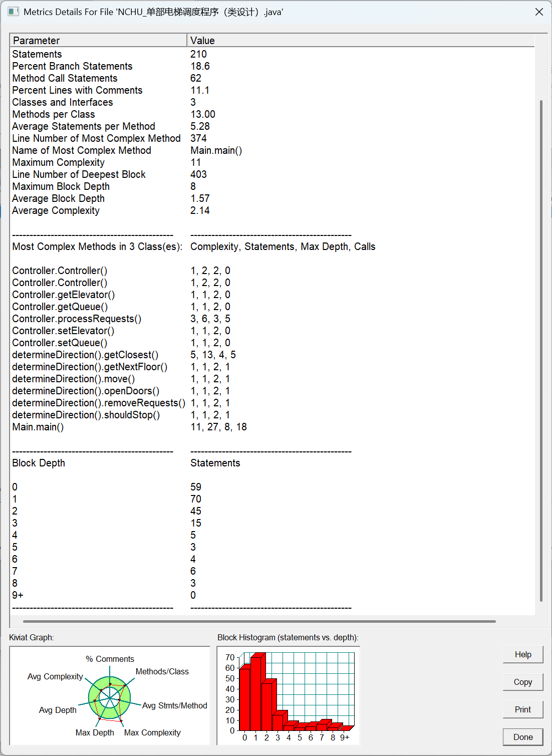Select the Maximum Complexity row
Viewport: 552px width, 756px height.
(x=272, y=162)
